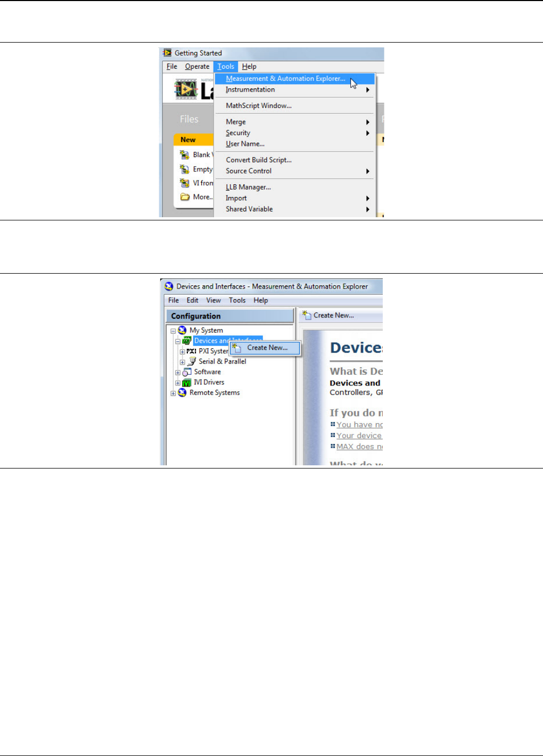Collapse Devices and Interfaces node
Screen dimensions: 543x756
coord(178,341)
